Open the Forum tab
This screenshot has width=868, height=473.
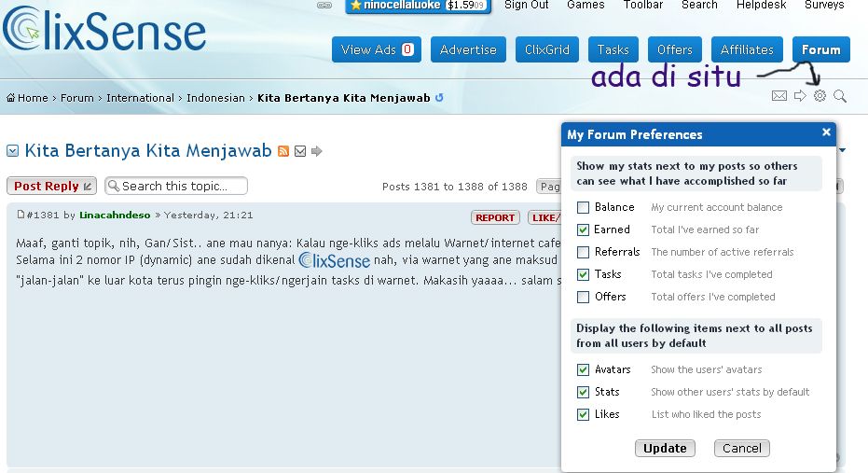click(x=821, y=49)
